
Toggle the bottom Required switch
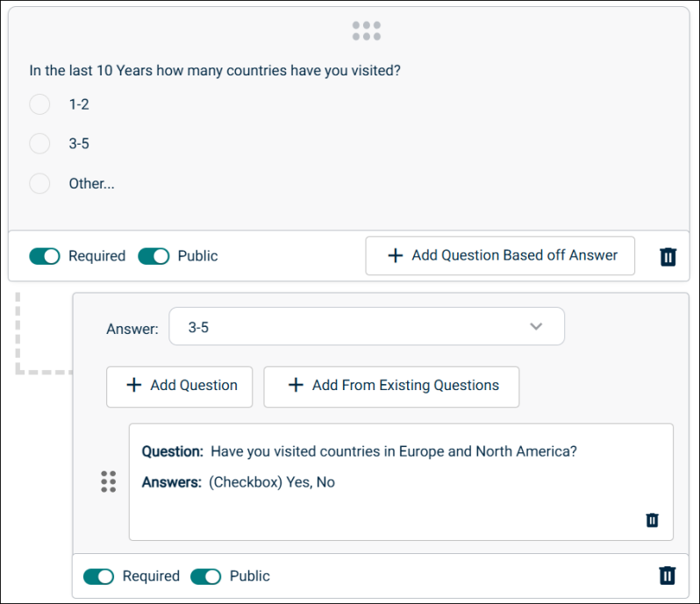tap(98, 576)
